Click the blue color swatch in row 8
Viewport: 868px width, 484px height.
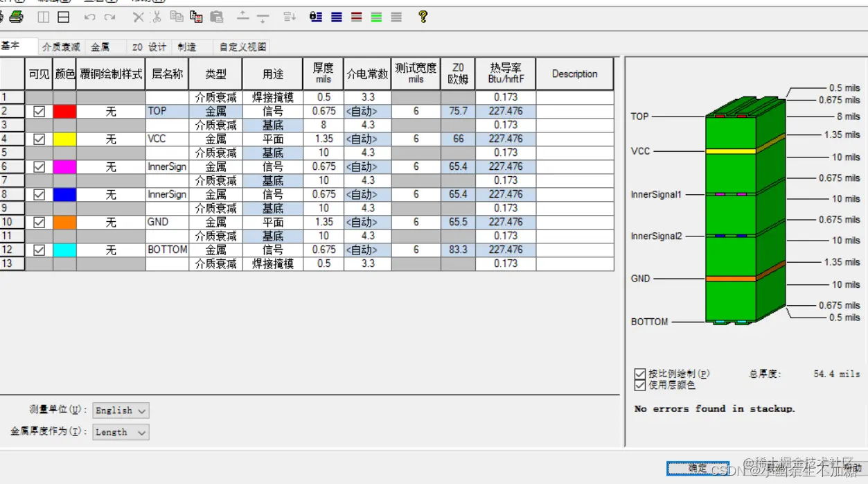tap(64, 194)
